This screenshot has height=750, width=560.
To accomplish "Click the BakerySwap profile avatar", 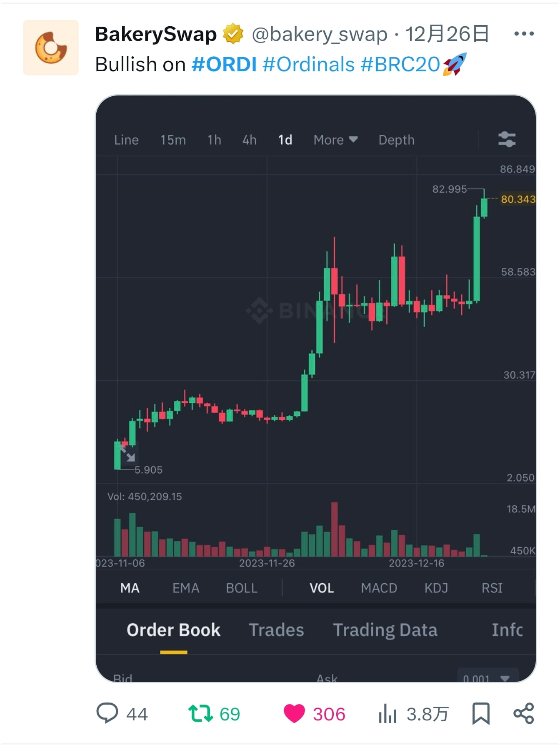I will tap(51, 47).
